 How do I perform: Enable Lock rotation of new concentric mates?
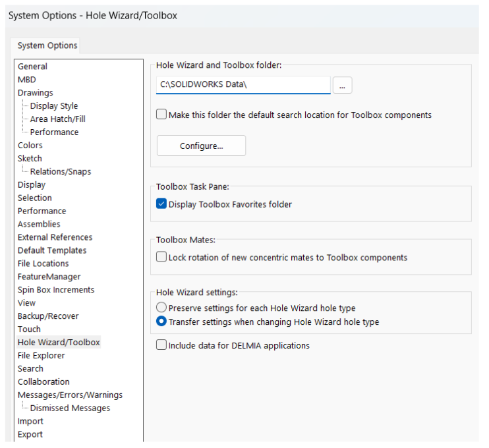coord(161,258)
